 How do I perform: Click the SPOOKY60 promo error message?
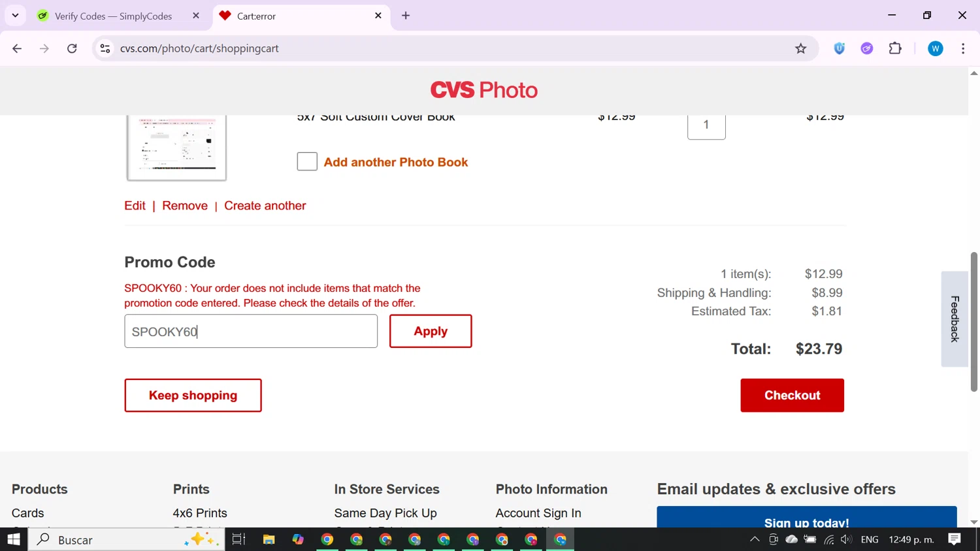272,296
